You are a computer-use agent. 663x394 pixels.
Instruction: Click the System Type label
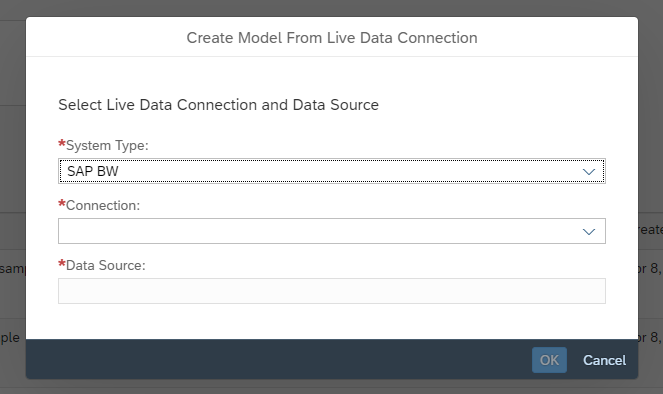point(107,145)
